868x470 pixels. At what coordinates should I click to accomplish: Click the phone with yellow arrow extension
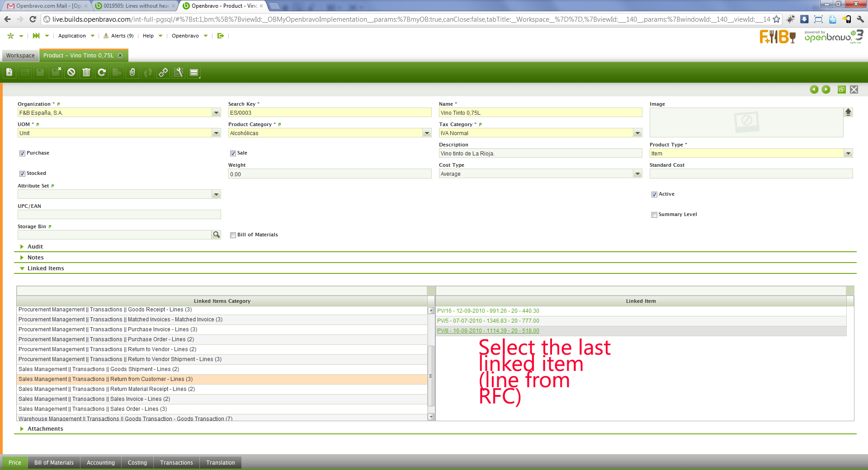[x=847, y=19]
